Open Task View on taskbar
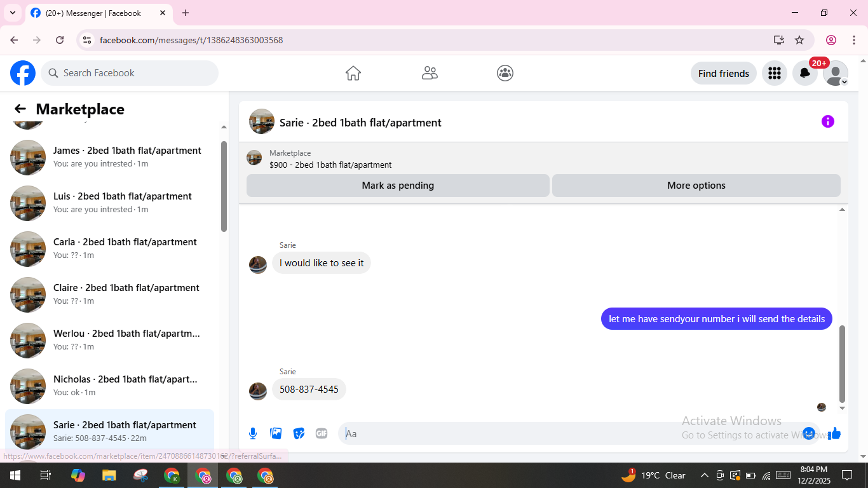The height and width of the screenshot is (488, 868). pyautogui.click(x=46, y=475)
